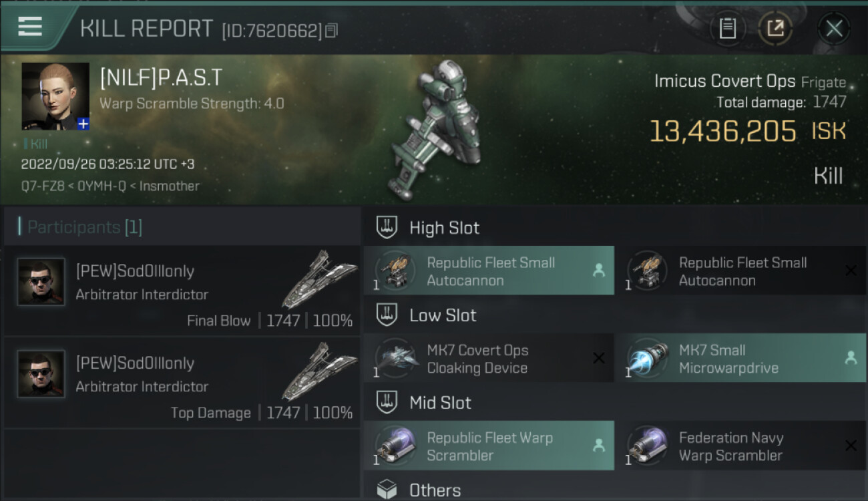Select the MK7 Small Microwarpdrive item
The width and height of the screenshot is (868, 501).
coord(740,359)
